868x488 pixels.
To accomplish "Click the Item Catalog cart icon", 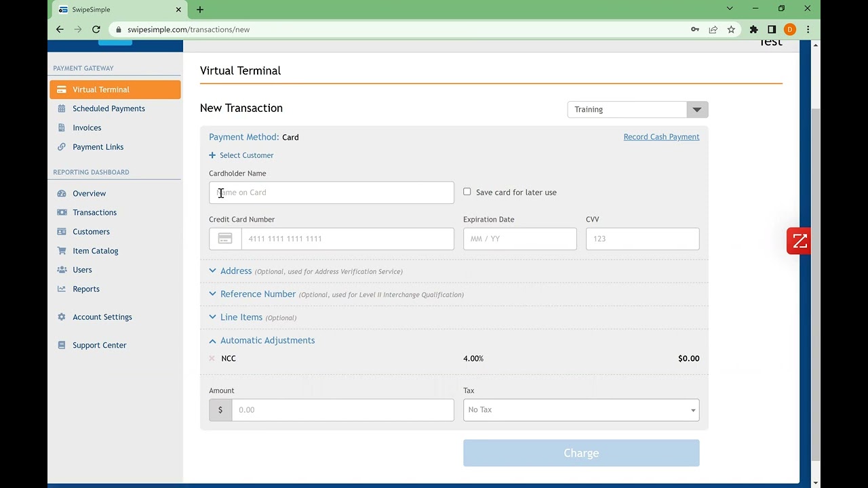I will [x=62, y=250].
